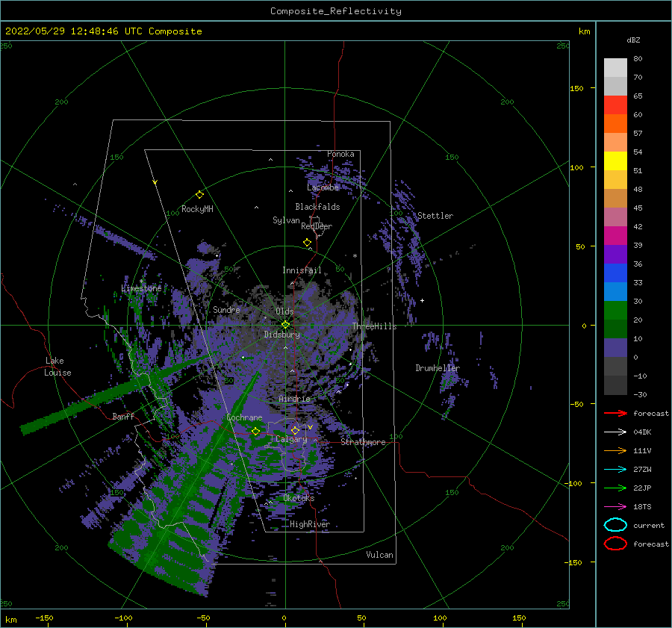Click the Cochrane label
The width and height of the screenshot is (672, 628).
pos(244,417)
